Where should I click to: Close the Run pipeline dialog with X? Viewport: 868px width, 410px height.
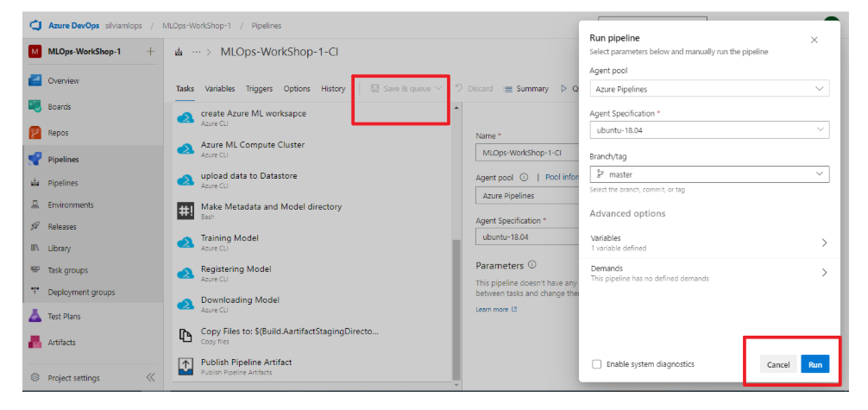point(815,40)
